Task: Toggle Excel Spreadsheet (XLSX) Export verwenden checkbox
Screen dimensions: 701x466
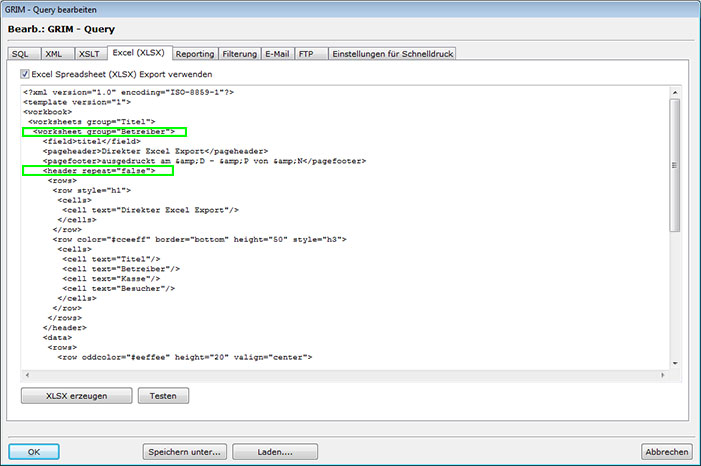Action: [26, 74]
